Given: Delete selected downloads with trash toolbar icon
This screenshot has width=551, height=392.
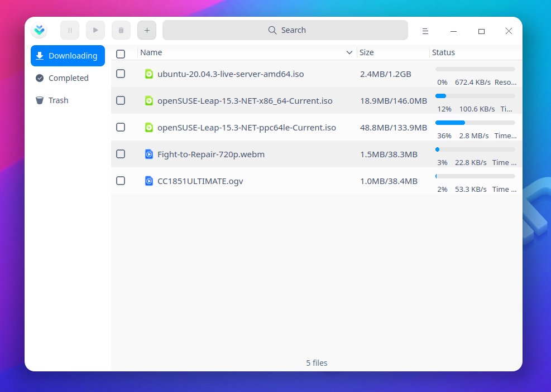Looking at the screenshot, I should pyautogui.click(x=121, y=30).
